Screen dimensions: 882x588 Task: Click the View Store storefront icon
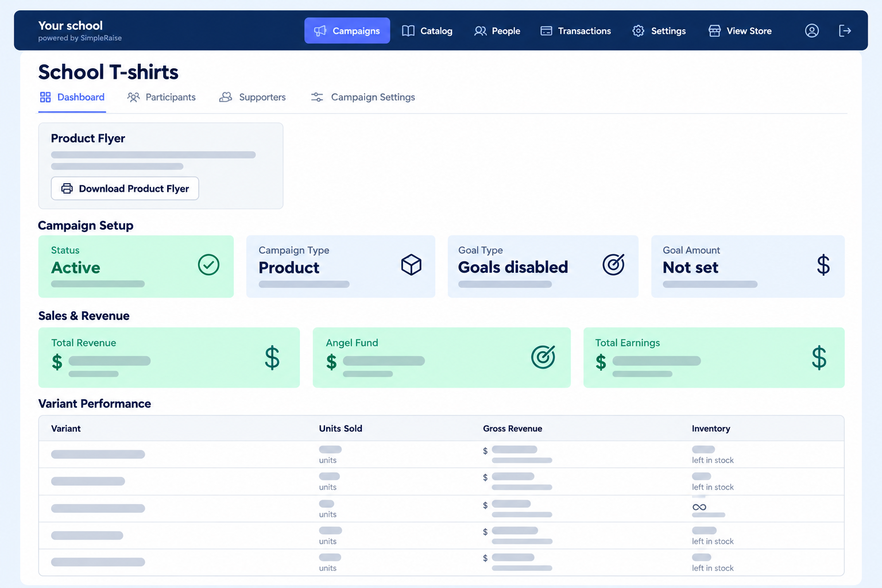pyautogui.click(x=714, y=30)
